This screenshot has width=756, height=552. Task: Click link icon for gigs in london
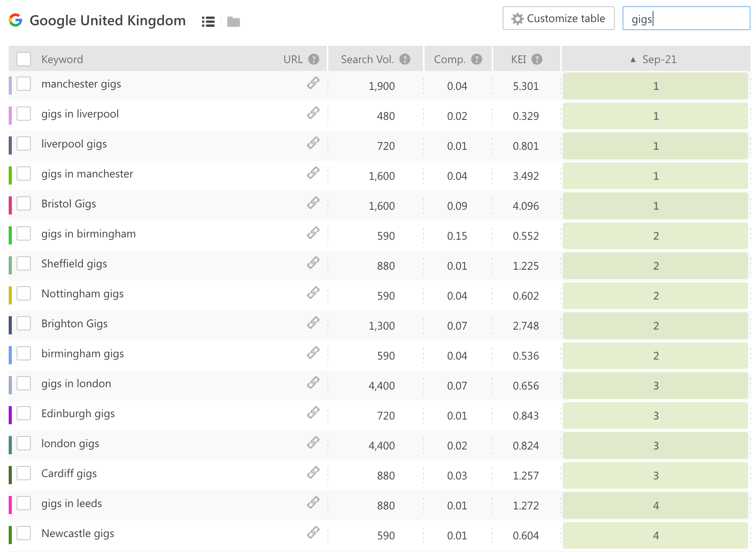tap(313, 383)
